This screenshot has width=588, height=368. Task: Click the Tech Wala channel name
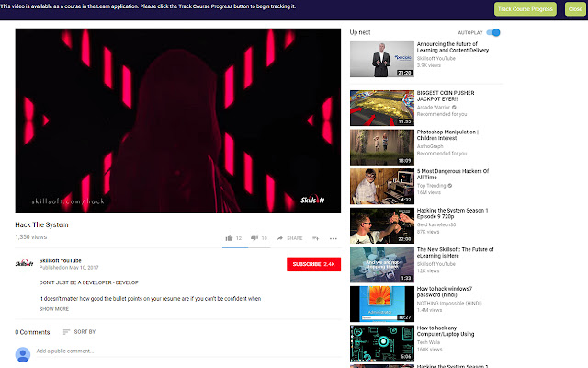(429, 342)
